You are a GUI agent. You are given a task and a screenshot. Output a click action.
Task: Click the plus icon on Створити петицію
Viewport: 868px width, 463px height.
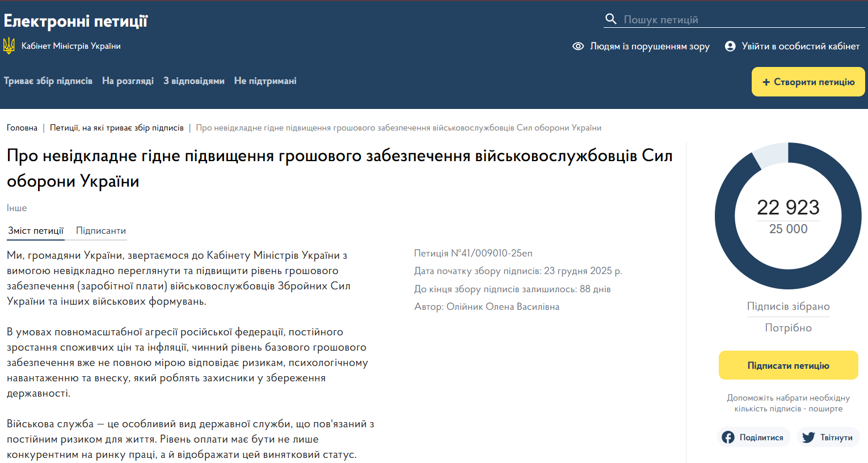pyautogui.click(x=767, y=81)
